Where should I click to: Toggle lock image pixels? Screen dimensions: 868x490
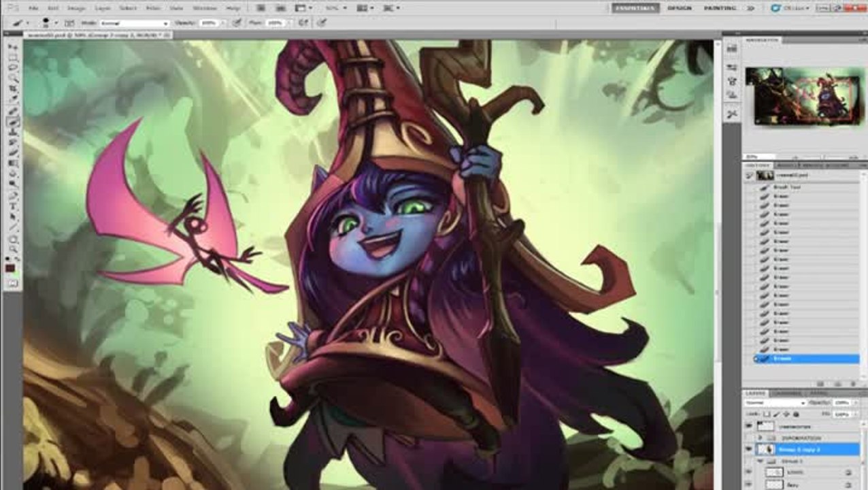(776, 414)
